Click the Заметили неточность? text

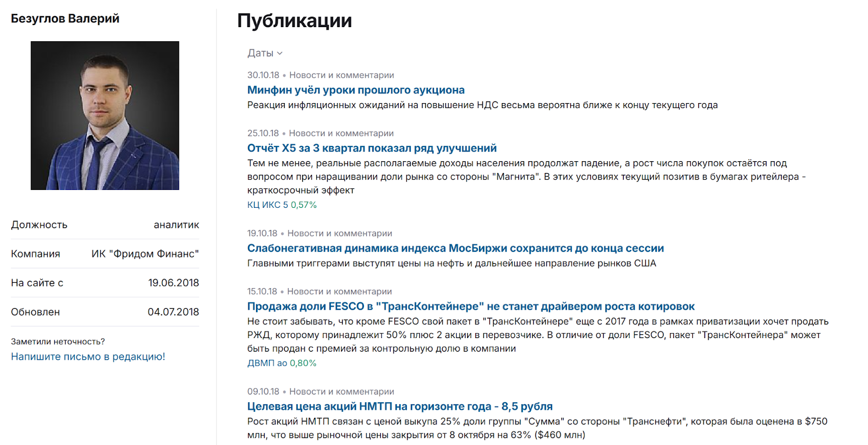coord(58,342)
